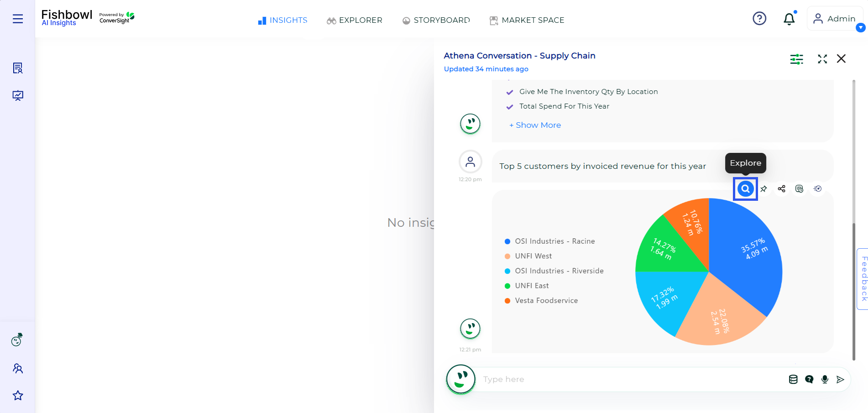Open the help question mark icon
The height and width of the screenshot is (413, 868).
pos(759,19)
